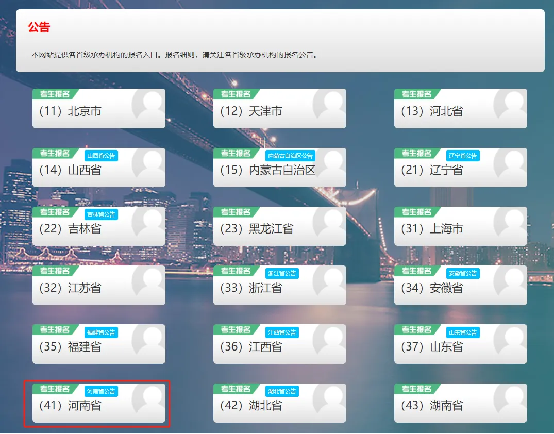
Task: Open the blue 浙江省公告 notice tag
Action: click(x=282, y=273)
